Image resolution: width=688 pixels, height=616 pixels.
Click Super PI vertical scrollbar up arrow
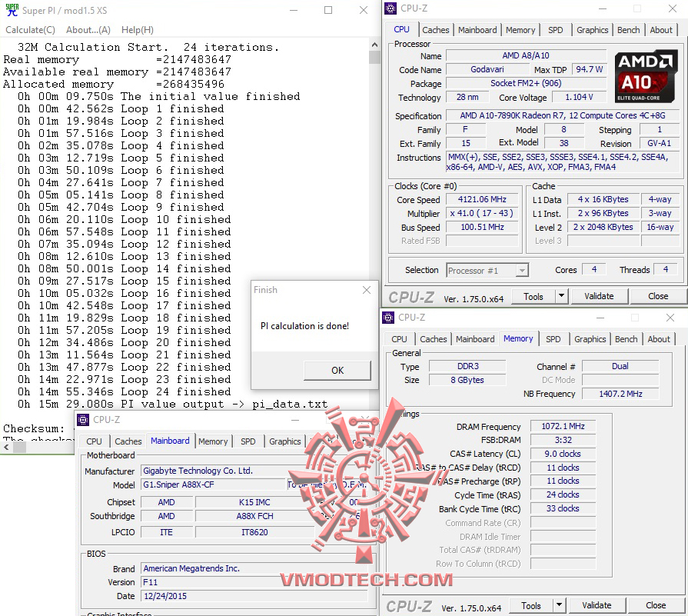pos(374,45)
